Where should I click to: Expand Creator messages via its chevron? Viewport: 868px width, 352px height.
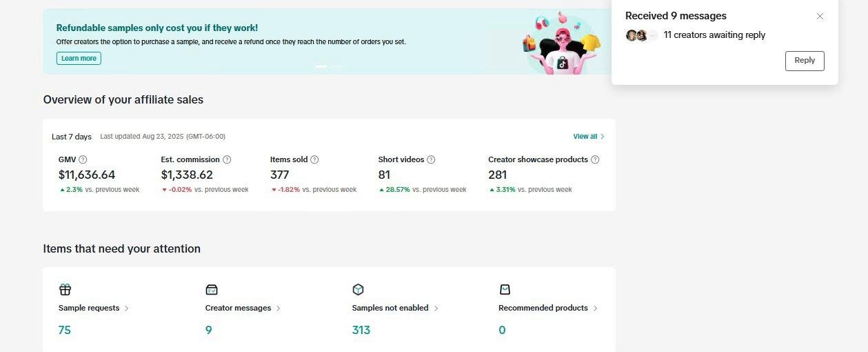click(x=278, y=309)
